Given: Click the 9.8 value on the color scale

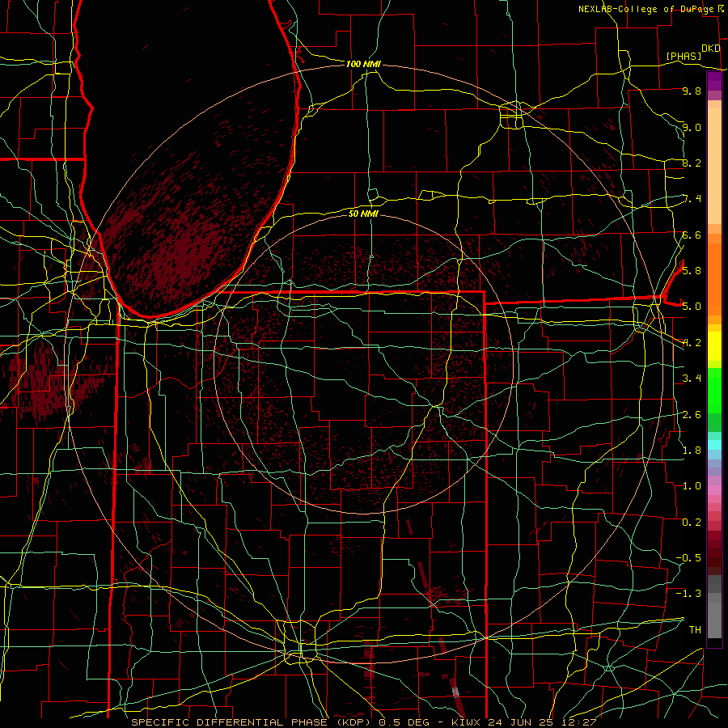Looking at the screenshot, I should click(x=692, y=91).
